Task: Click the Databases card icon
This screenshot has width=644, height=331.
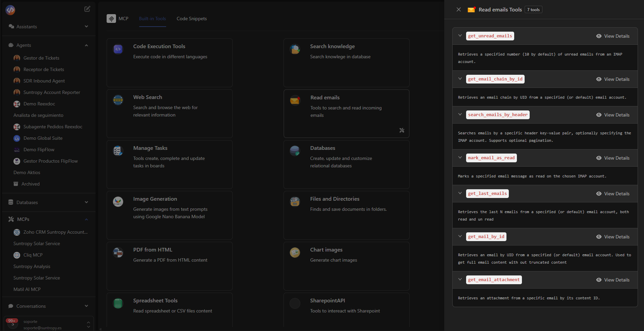Action: coord(295,151)
